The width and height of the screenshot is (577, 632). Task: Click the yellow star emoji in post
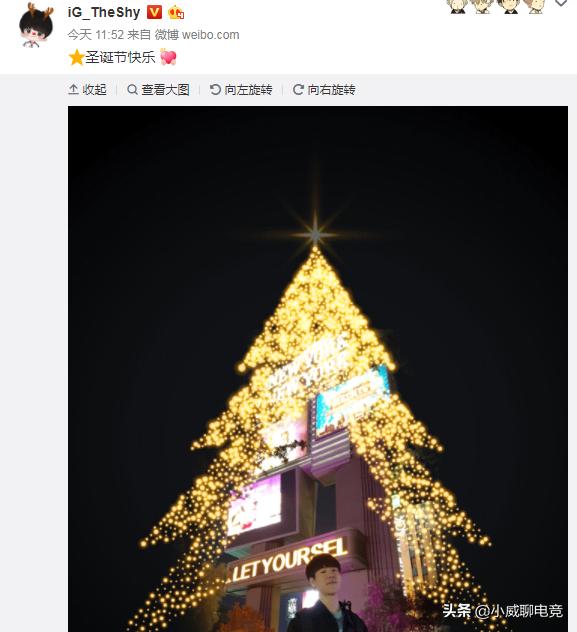point(76,57)
